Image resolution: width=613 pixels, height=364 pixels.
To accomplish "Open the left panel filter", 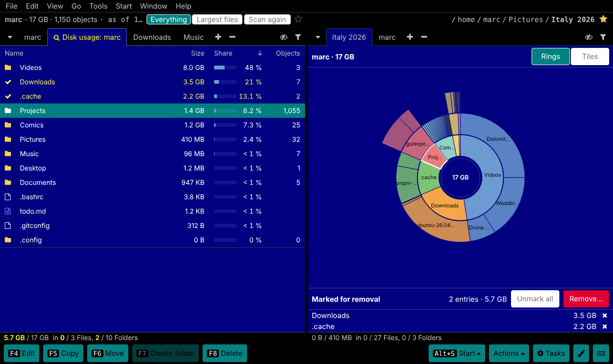I will 298,37.
